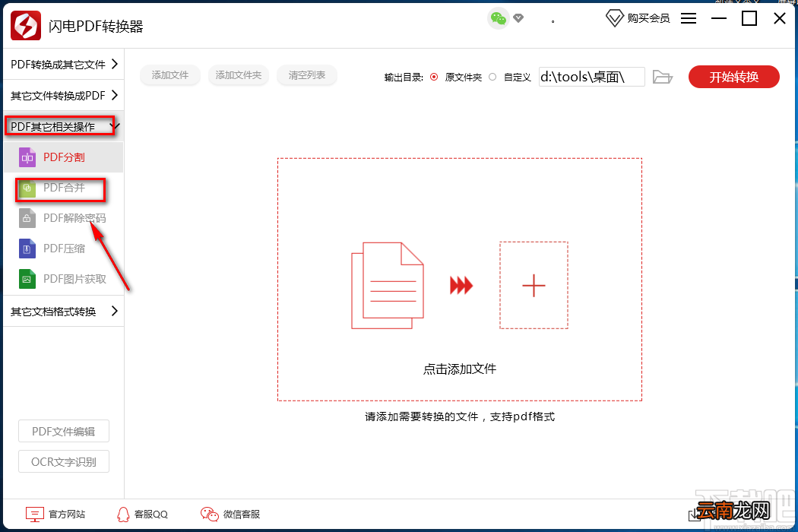This screenshot has width=798, height=532.
Task: Click the plus box to add file
Action: click(x=534, y=285)
